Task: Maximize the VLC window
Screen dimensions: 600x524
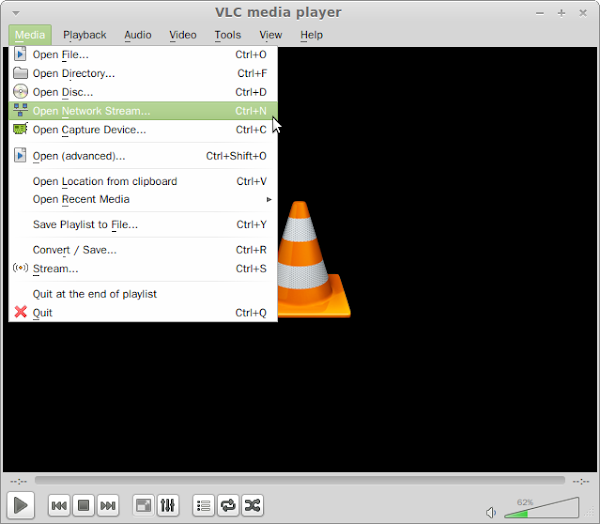Action: tap(561, 13)
